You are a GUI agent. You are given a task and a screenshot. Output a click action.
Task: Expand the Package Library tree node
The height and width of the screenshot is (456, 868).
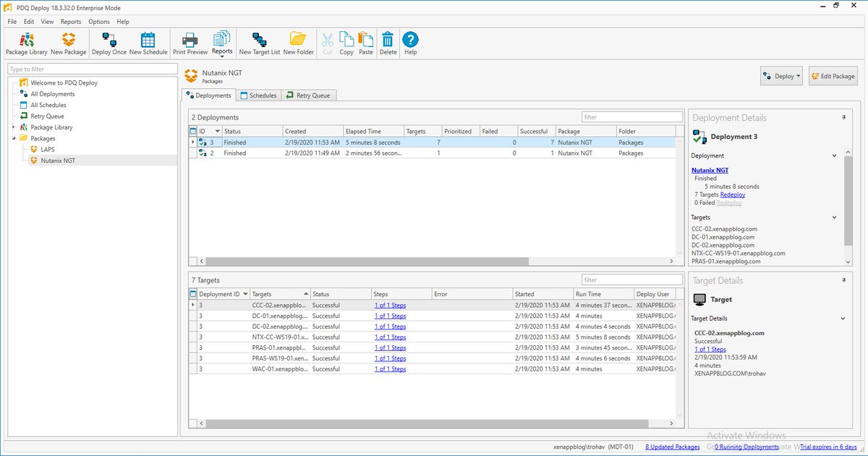[12, 127]
